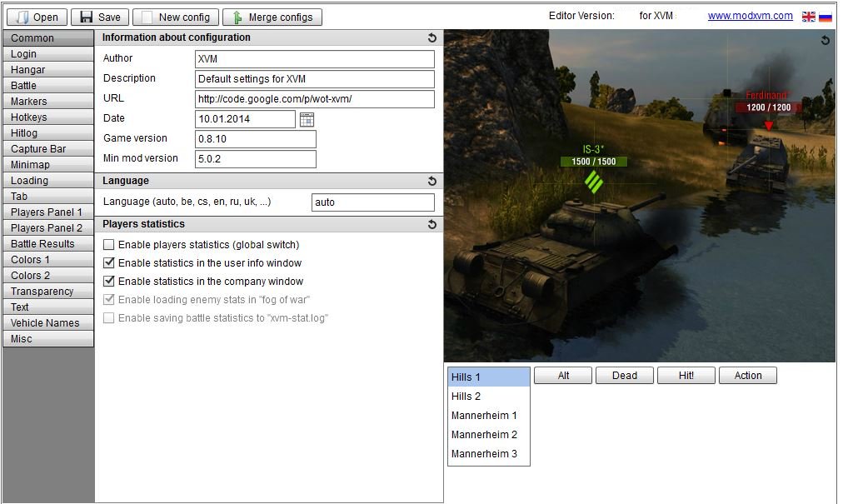Viewport: 848px width, 504px height.
Task: Click the Game version field
Action: pyautogui.click(x=255, y=139)
